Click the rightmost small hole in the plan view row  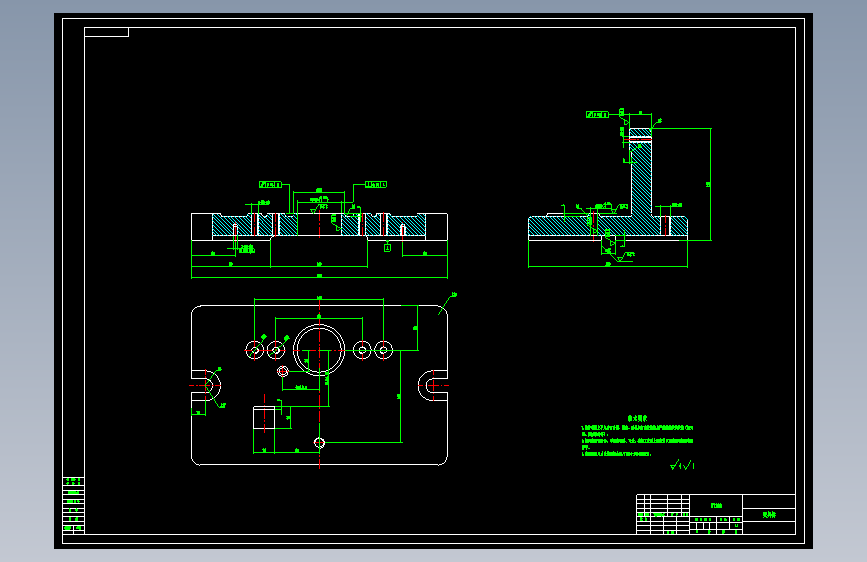[384, 350]
